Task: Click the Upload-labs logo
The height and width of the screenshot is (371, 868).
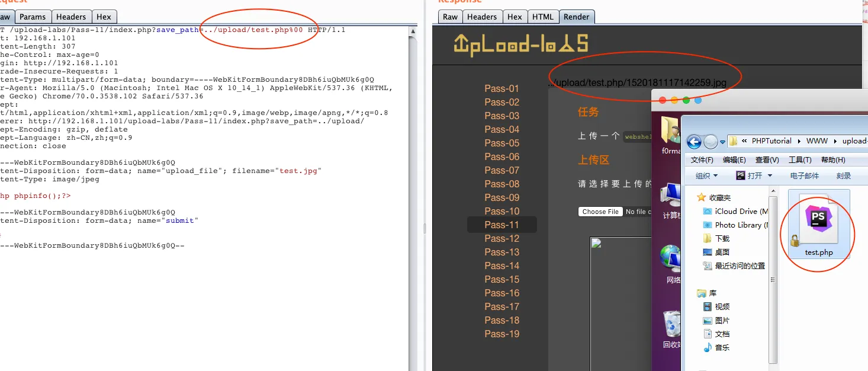Action: point(521,44)
